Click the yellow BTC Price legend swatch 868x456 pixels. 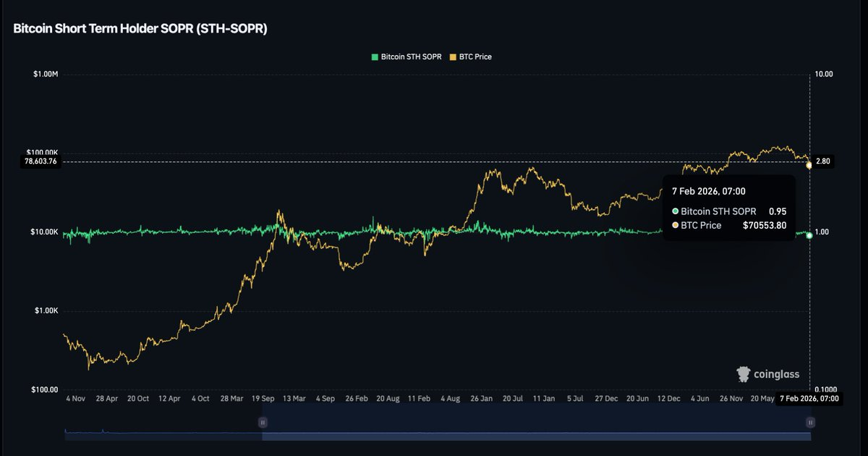453,56
